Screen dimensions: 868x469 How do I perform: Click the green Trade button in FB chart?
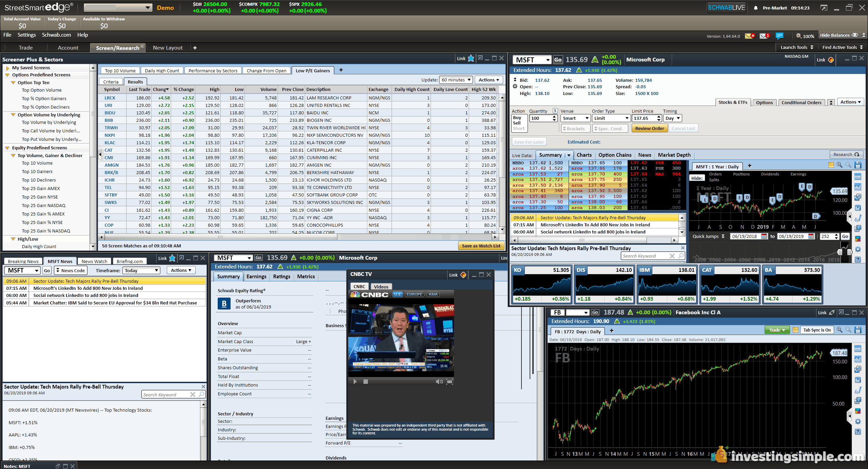tap(777, 330)
